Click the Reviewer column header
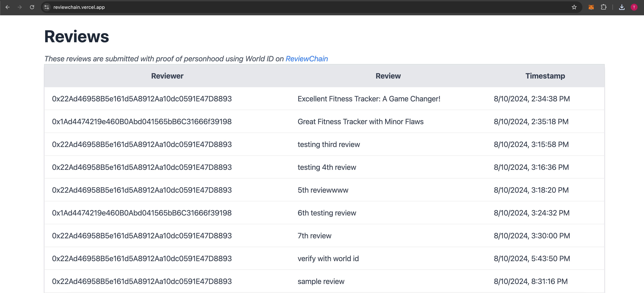Image resolution: width=644 pixels, height=293 pixels. click(x=167, y=76)
